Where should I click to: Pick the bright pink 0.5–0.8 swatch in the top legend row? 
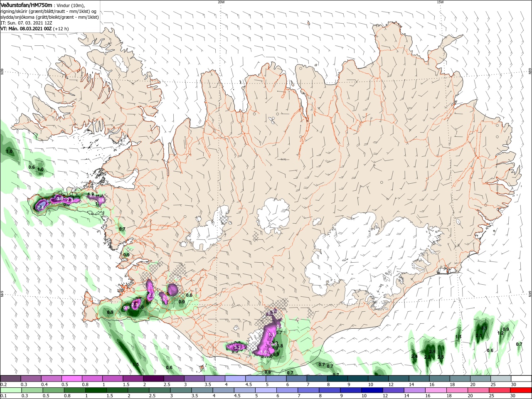tap(71, 379)
